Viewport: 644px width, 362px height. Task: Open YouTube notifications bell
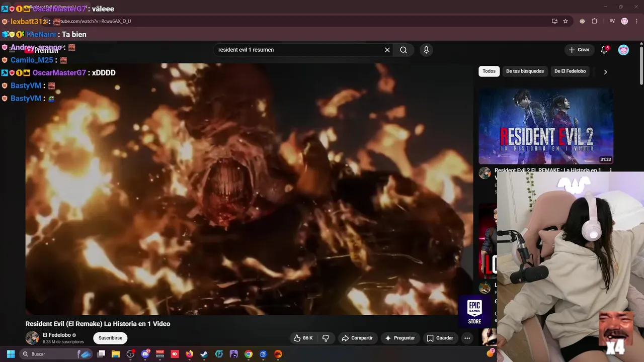coord(604,50)
